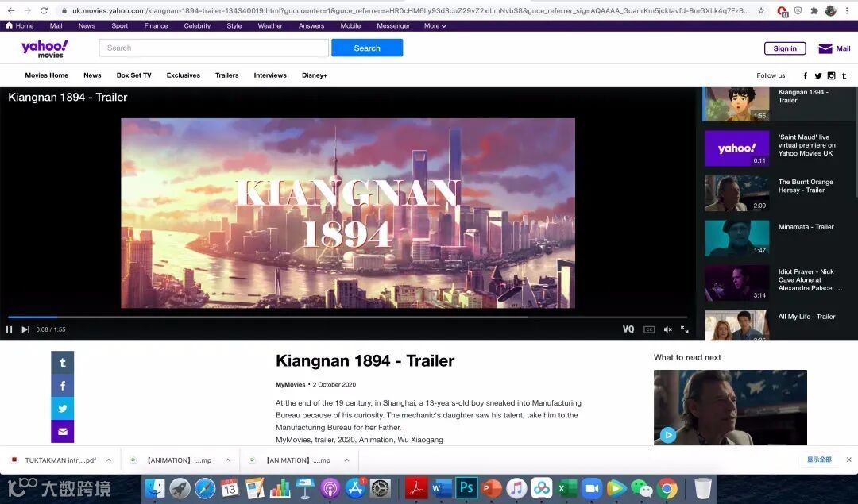Open the Trailers tab

226,75
